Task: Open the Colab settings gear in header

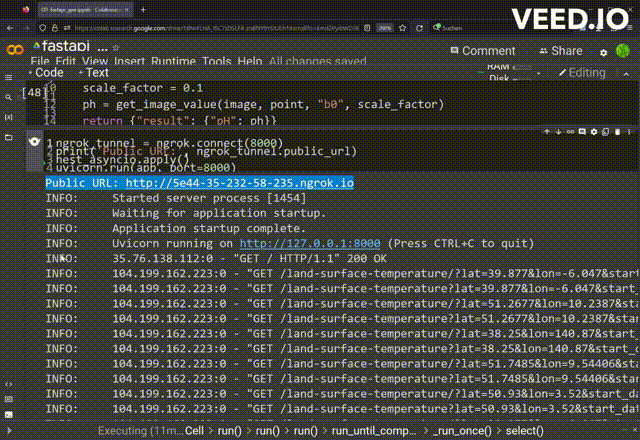Action: point(604,52)
